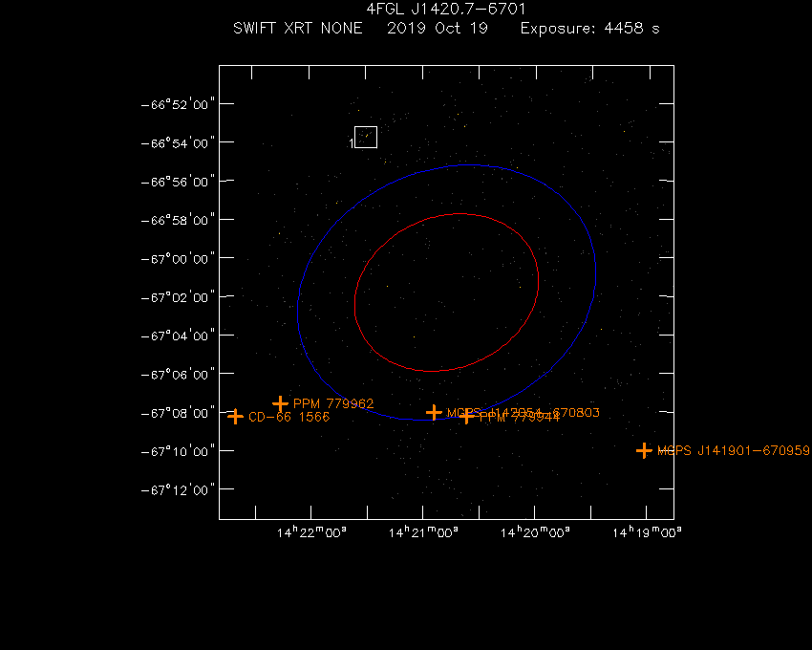Click the declination label -67°02'00"
812x650 pixels.
[x=178, y=297]
